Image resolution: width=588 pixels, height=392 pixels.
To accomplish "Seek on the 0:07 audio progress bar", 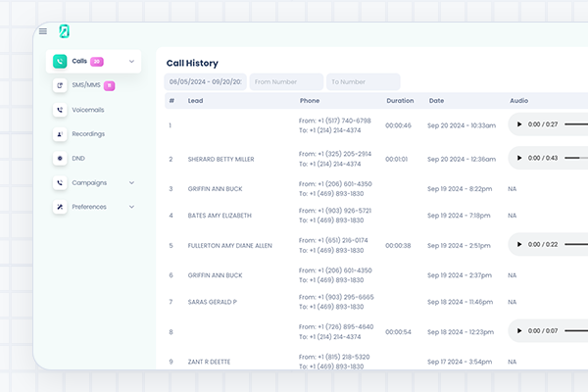I will [578, 330].
